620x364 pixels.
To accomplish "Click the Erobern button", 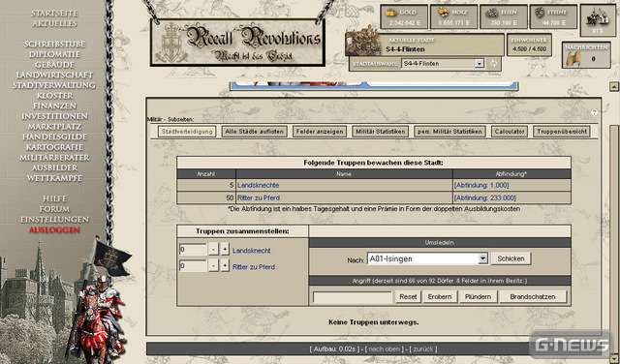I will pyautogui.click(x=440, y=297).
